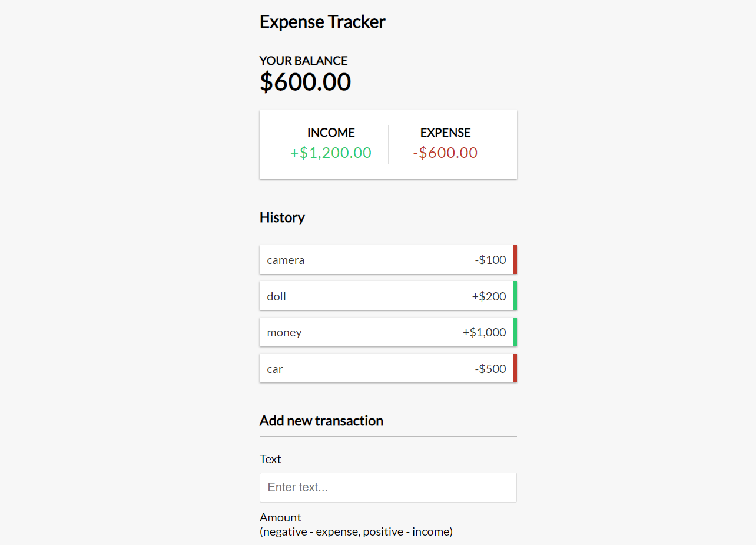Click the red bar on car item
The image size is (756, 545).
click(x=515, y=368)
